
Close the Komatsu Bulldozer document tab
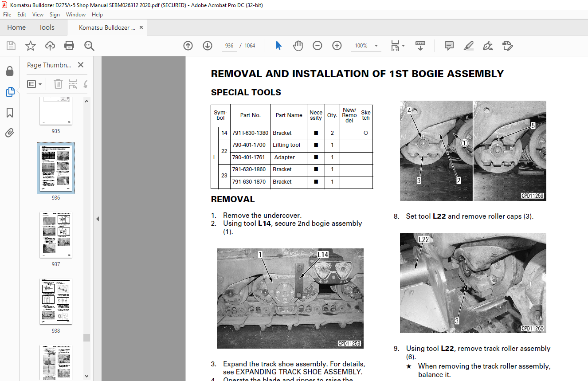click(x=141, y=27)
